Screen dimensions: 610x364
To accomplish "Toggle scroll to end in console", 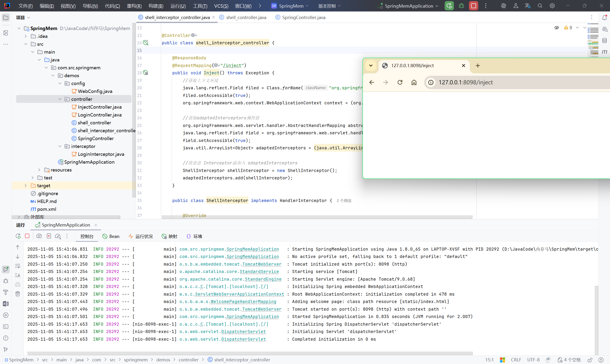I will point(18,275).
